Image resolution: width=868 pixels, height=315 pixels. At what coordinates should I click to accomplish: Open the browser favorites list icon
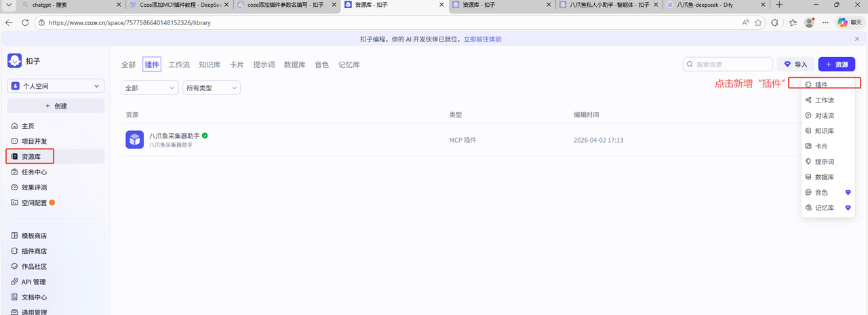coord(793,22)
